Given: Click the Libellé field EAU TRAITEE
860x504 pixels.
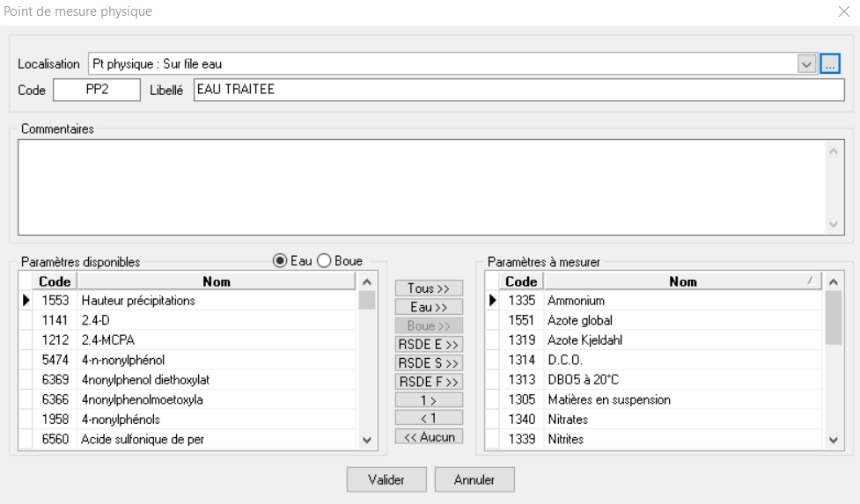Looking at the screenshot, I should 518,90.
